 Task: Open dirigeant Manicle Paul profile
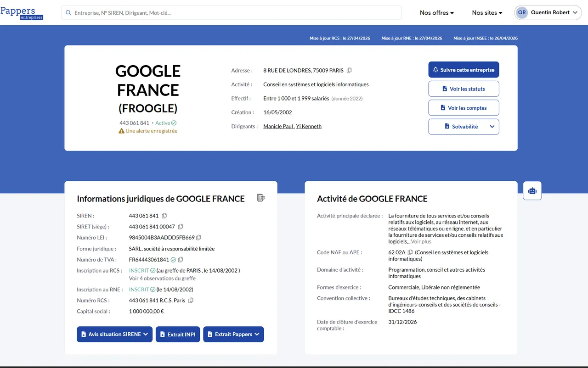click(x=278, y=126)
